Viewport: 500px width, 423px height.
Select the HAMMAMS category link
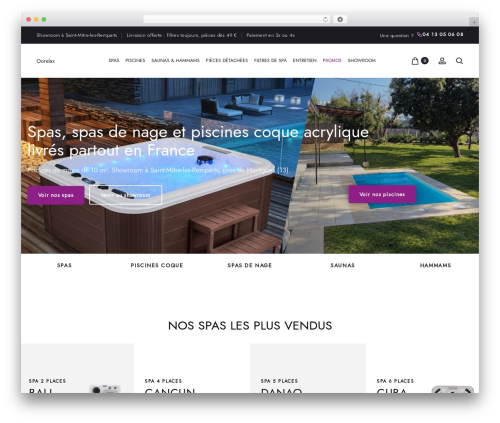435,265
